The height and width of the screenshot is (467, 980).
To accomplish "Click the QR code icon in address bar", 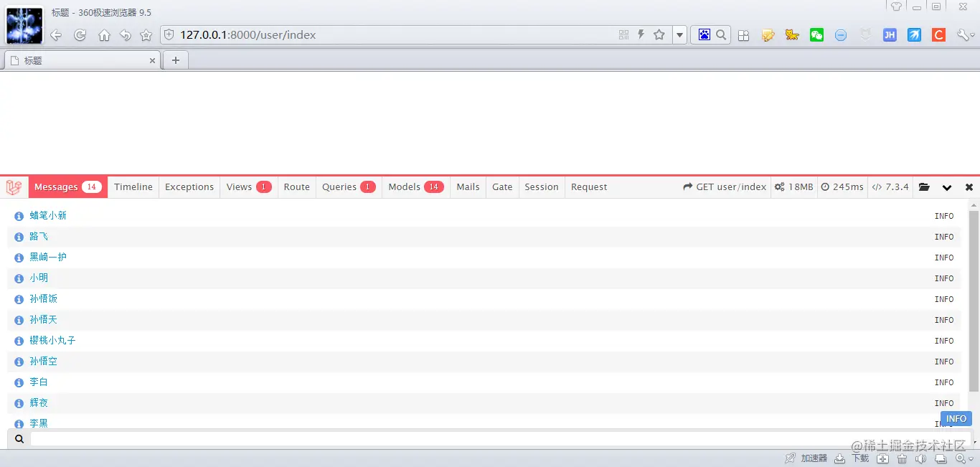I will pos(623,34).
